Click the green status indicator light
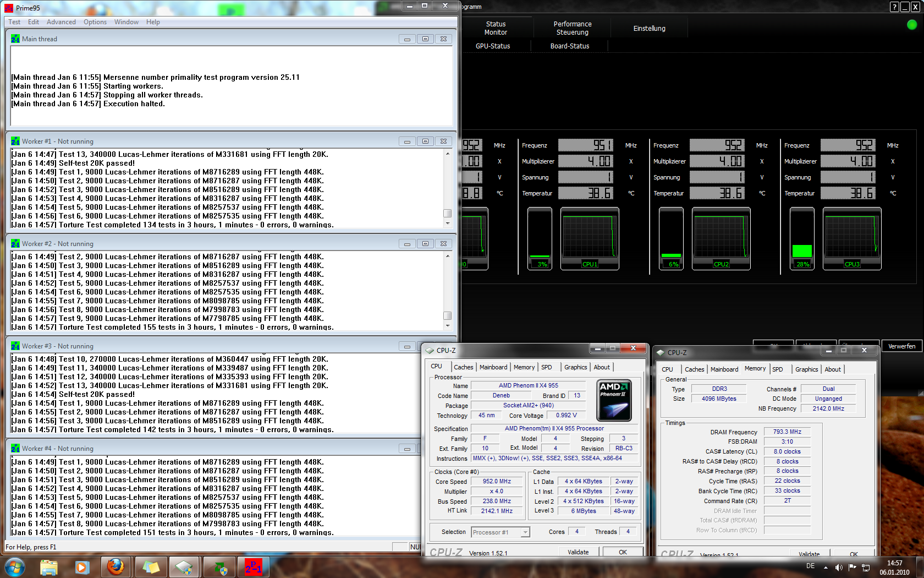Image resolution: width=924 pixels, height=578 pixels. [912, 25]
